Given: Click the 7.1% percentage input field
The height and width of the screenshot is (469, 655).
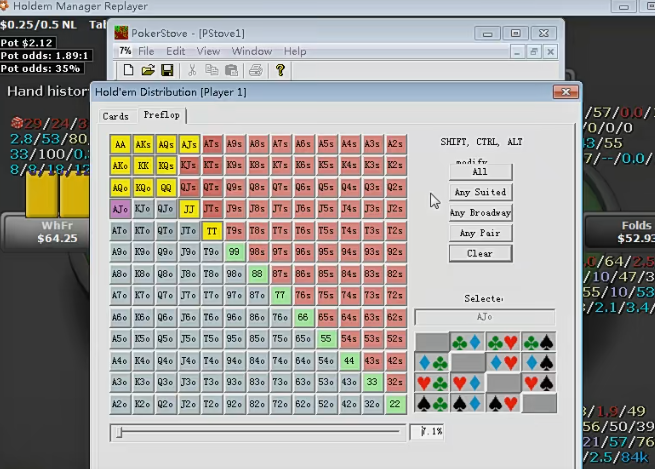Looking at the screenshot, I should 430,432.
